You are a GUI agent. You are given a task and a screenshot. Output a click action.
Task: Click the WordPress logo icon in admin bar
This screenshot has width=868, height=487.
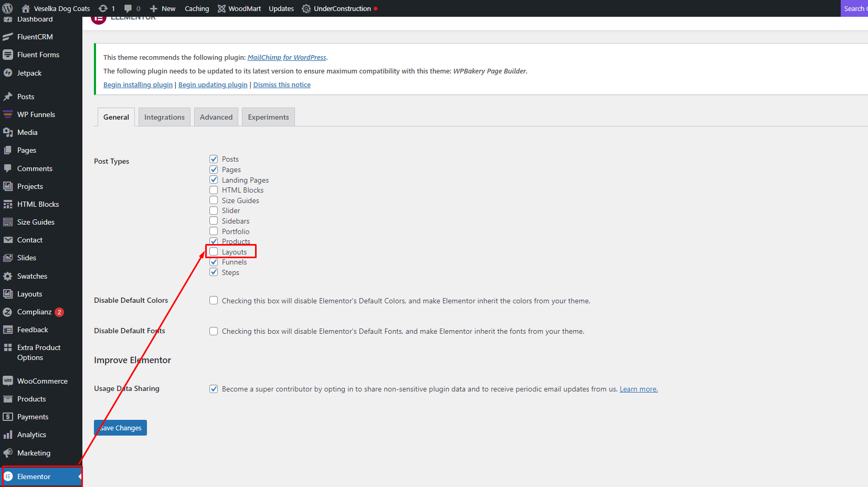click(8, 8)
